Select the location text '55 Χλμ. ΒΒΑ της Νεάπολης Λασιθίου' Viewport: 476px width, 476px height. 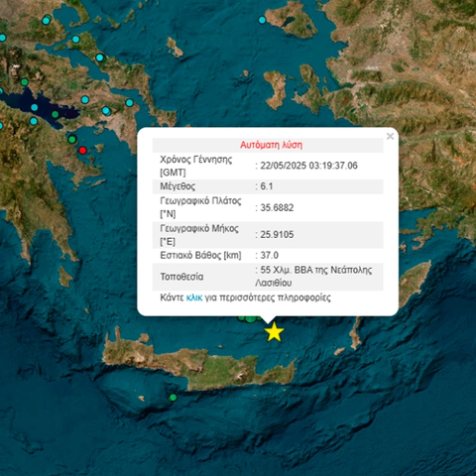click(313, 277)
